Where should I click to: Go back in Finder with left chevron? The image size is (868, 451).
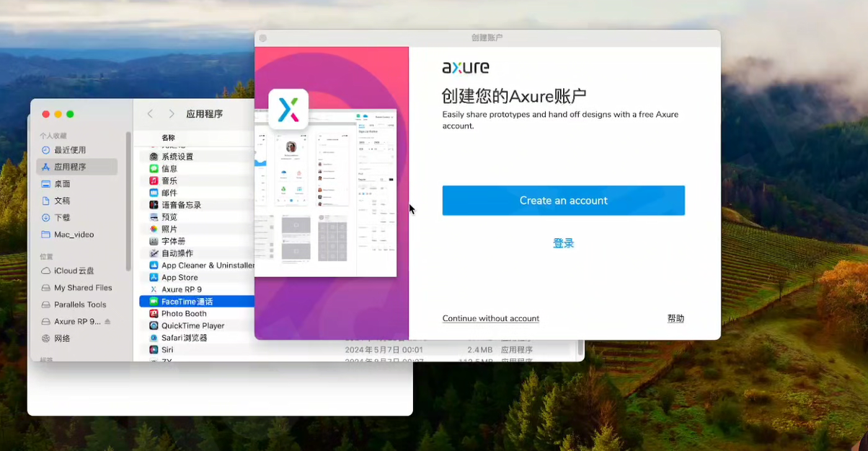pos(150,114)
